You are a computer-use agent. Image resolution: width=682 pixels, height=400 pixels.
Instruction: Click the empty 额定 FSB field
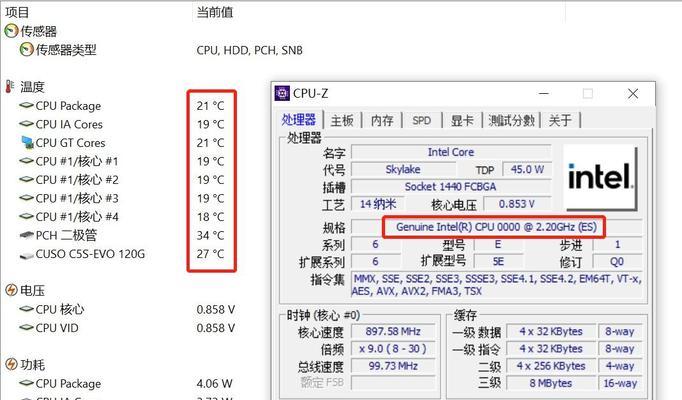tap(393, 383)
